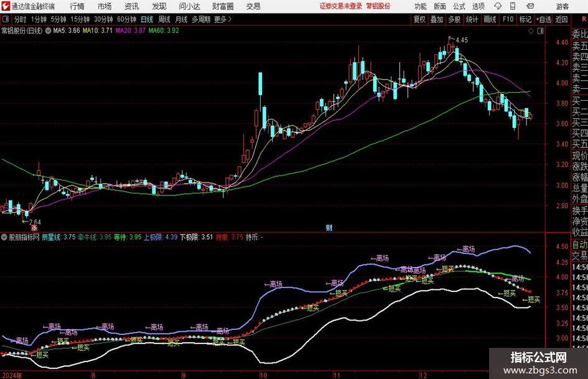
Task: Click the 返回 toolbar button
Action: tap(561, 19)
